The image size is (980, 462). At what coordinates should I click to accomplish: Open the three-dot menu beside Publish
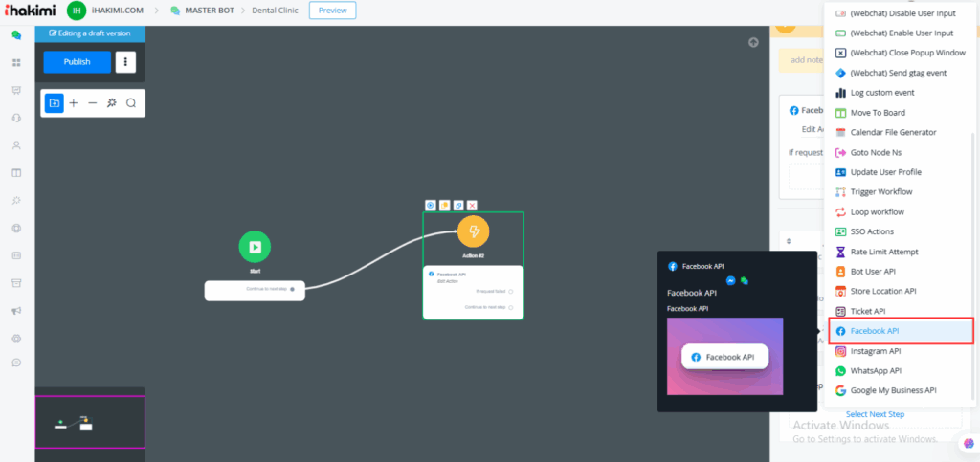pyautogui.click(x=125, y=62)
